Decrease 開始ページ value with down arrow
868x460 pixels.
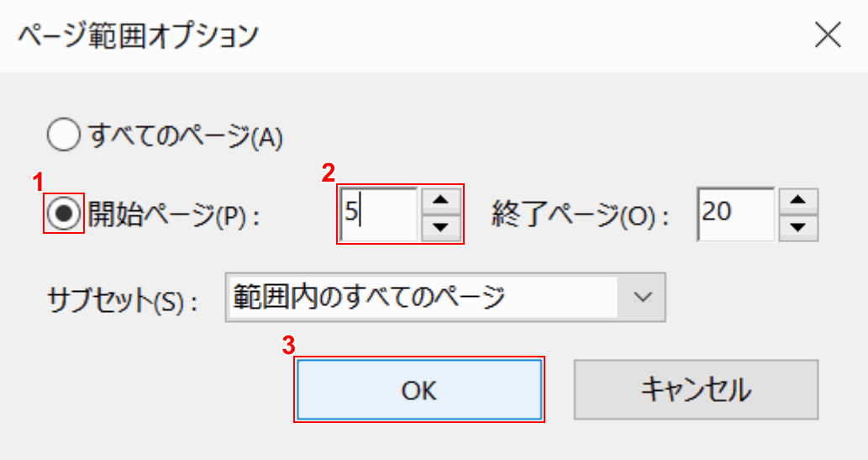click(442, 227)
